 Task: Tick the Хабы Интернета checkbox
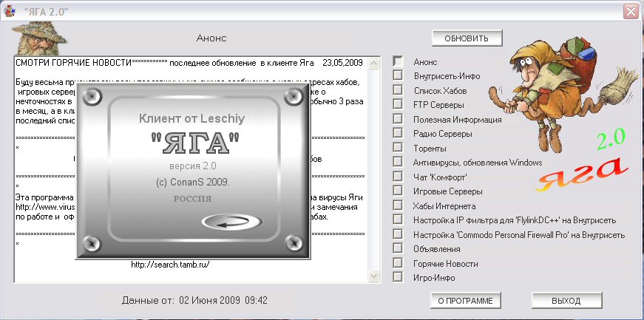398,205
